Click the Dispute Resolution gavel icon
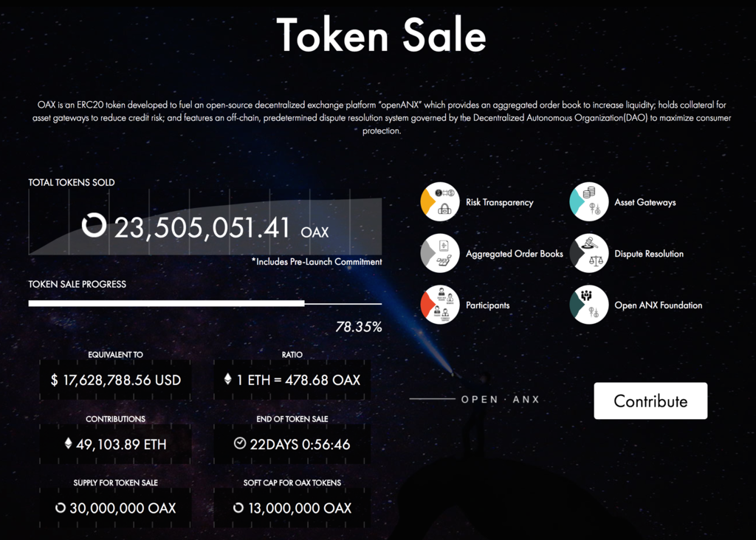 click(589, 254)
